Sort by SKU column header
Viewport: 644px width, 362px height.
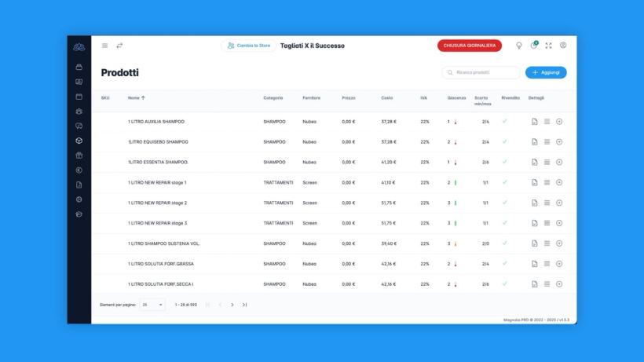[105, 97]
